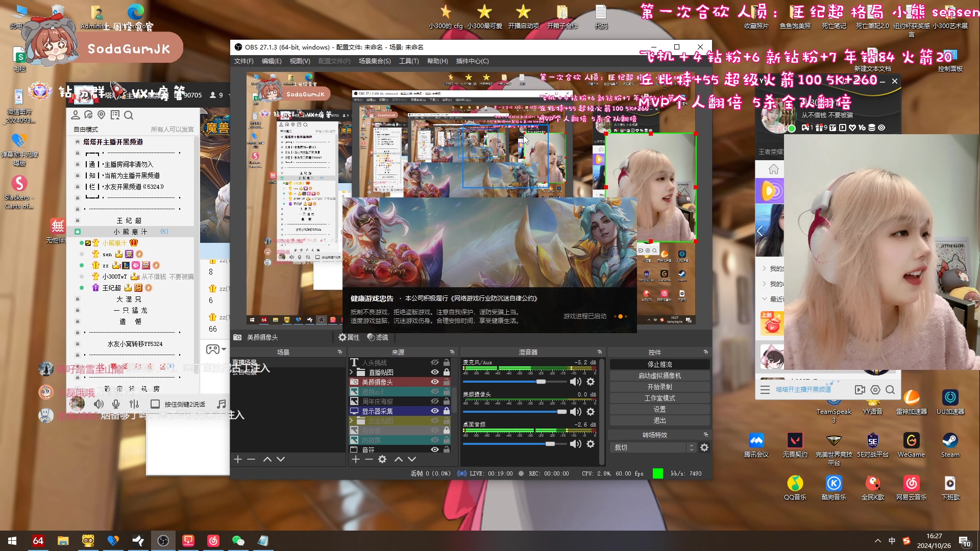The width and height of the screenshot is (980, 551).
Task: Open WeGame desktop shortcut
Action: (911, 444)
